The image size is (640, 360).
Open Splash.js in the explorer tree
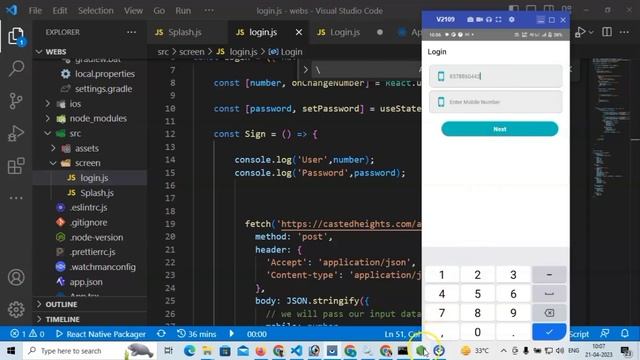[x=97, y=193]
